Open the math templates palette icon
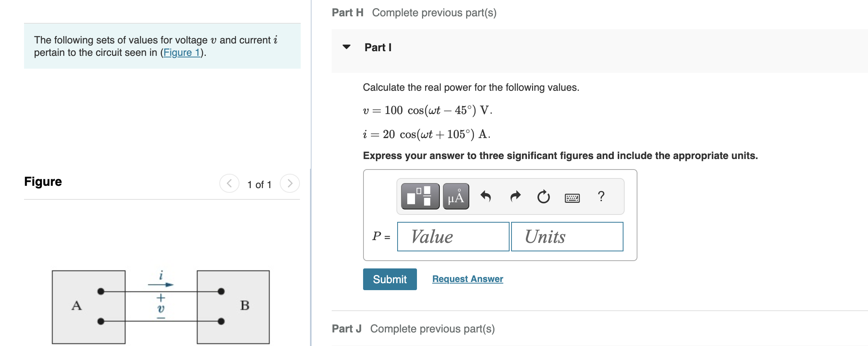Image resolution: width=868 pixels, height=346 pixels. click(x=419, y=197)
